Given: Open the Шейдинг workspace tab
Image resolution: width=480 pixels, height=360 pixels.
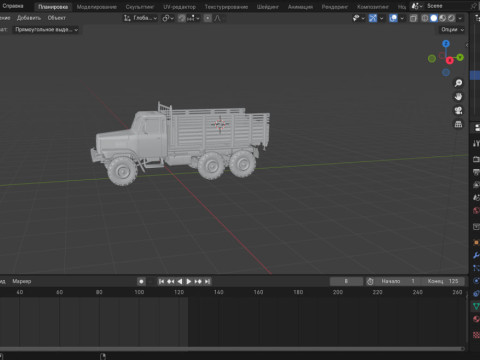Looking at the screenshot, I should pyautogui.click(x=268, y=7).
